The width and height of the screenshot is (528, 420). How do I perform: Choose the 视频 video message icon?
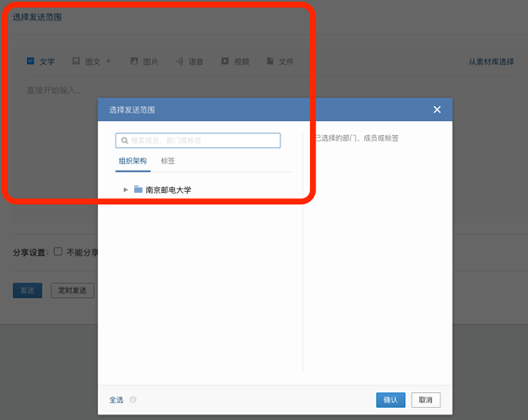click(225, 61)
